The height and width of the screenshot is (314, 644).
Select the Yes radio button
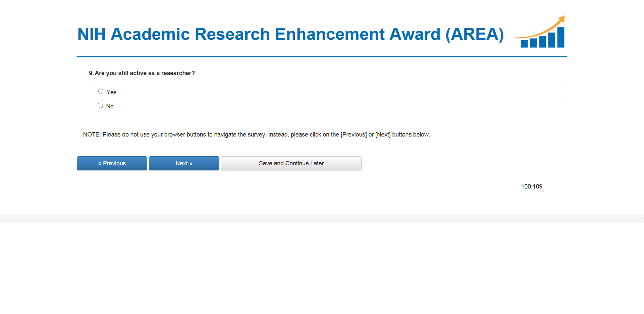[x=101, y=92]
